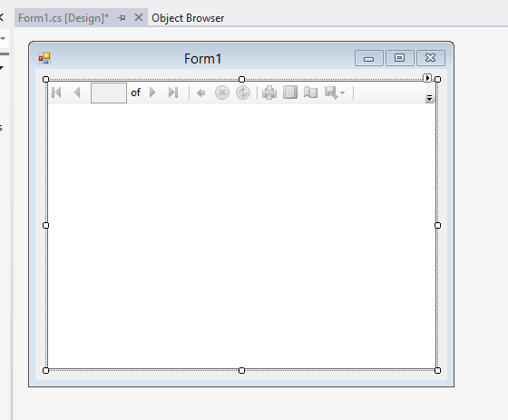Click Form1 maximize button
This screenshot has width=508, height=420.
399,58
